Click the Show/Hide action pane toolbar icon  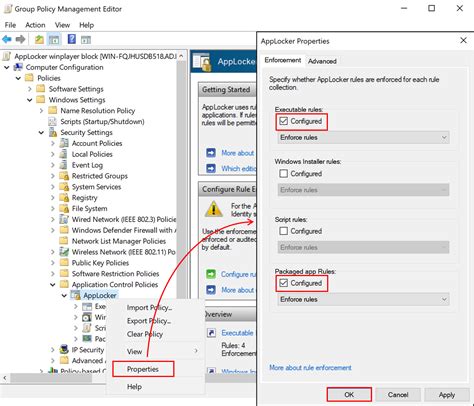pos(86,40)
